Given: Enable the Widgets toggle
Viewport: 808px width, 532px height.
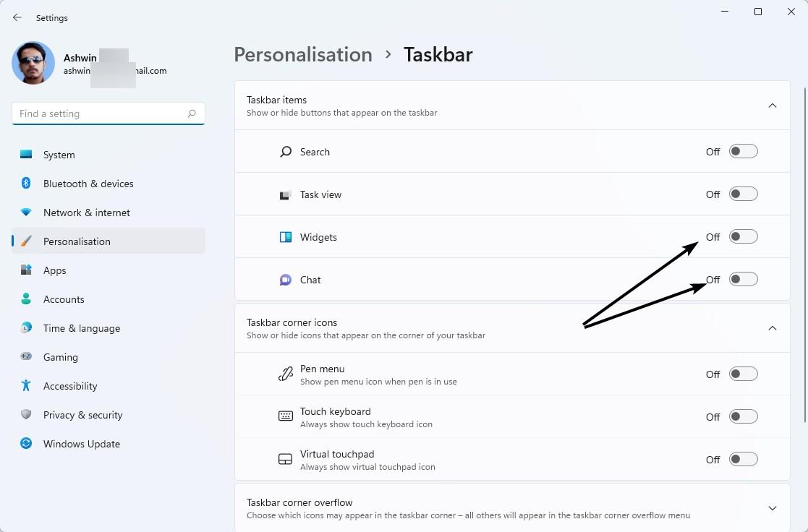Looking at the screenshot, I should (x=743, y=236).
